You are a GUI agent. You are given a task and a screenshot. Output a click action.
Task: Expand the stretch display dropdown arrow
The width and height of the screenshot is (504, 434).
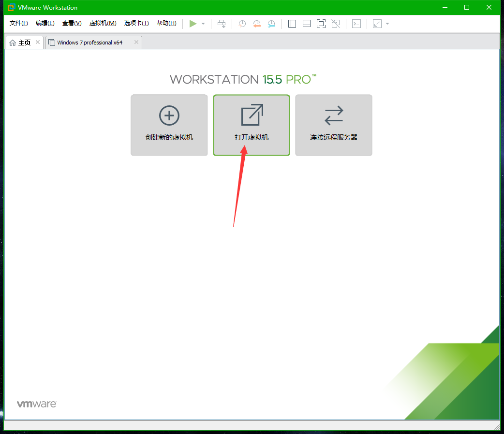pyautogui.click(x=387, y=24)
